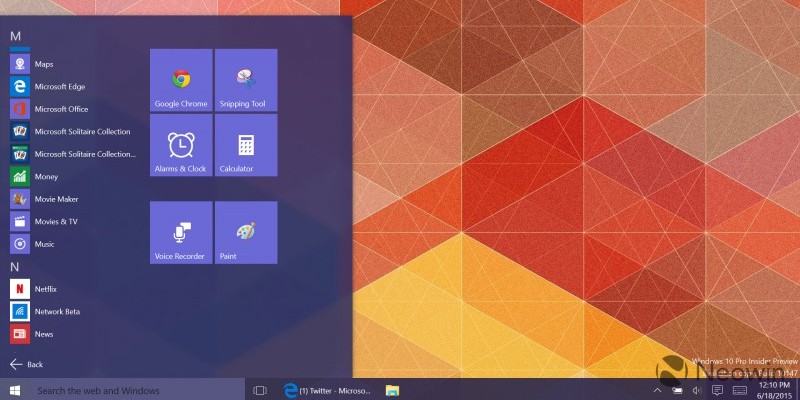800x400 pixels.
Task: Launch the Calculator tile
Action: 246,145
